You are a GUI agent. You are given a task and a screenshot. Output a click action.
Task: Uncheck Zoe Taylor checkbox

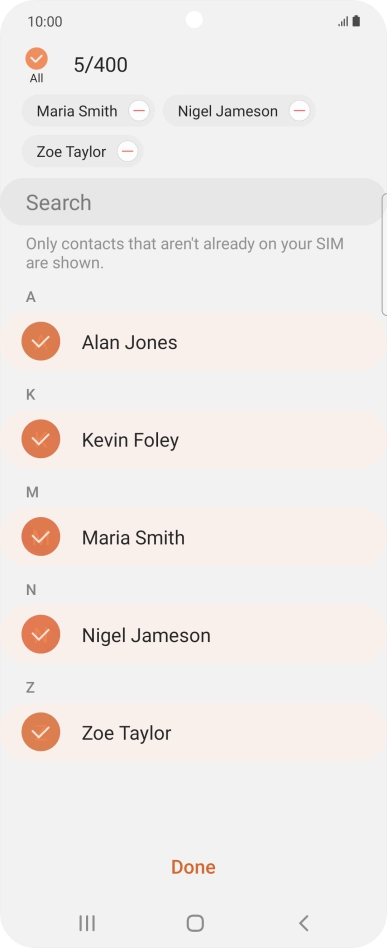[41, 732]
